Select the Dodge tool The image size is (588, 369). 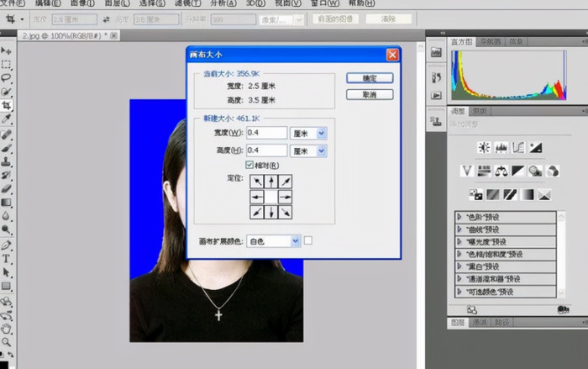(6, 229)
